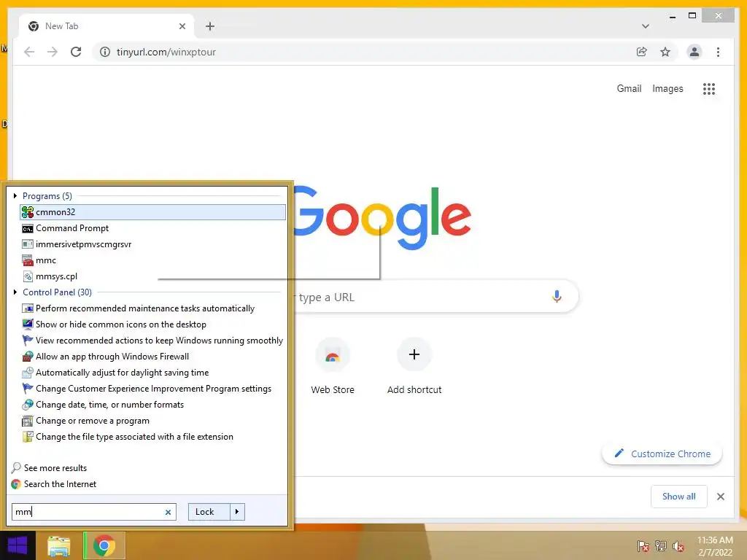The width and height of the screenshot is (747, 560).
Task: Open Chrome's three-dot menu
Action: point(718,52)
